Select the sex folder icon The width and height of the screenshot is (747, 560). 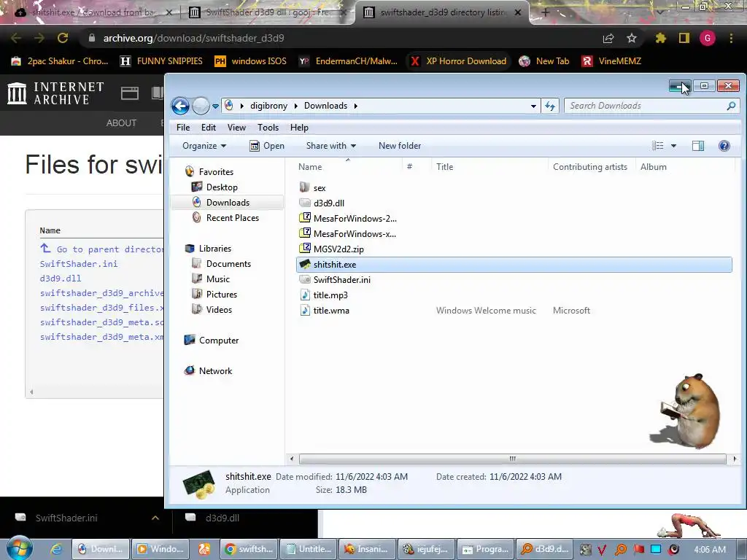coord(304,187)
